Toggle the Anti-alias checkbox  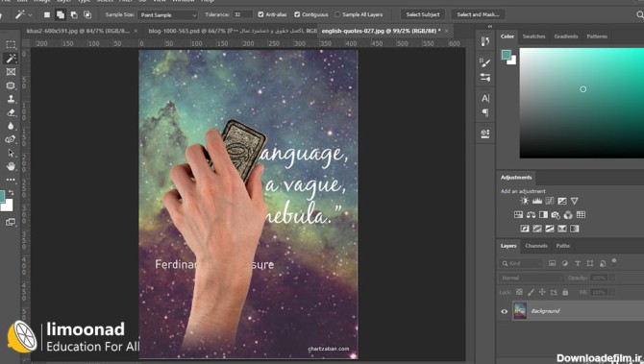pyautogui.click(x=260, y=14)
